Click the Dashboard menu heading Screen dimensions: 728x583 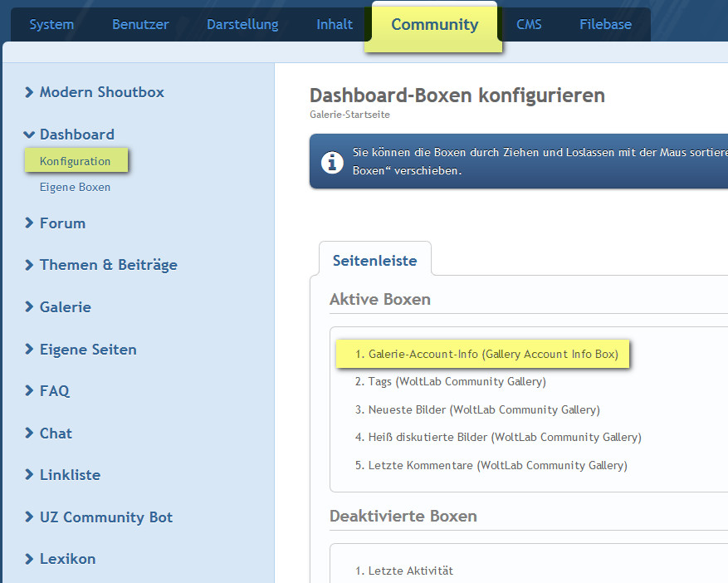tap(77, 135)
